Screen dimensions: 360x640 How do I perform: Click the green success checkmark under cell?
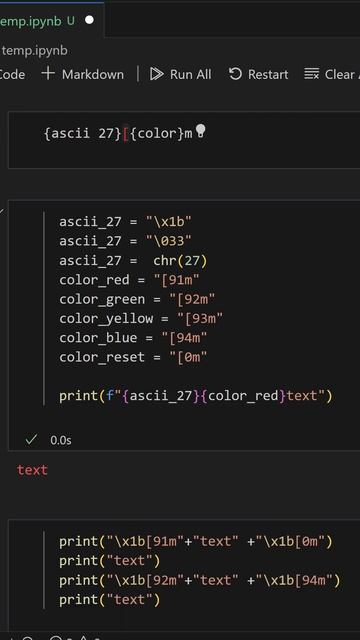point(31,440)
